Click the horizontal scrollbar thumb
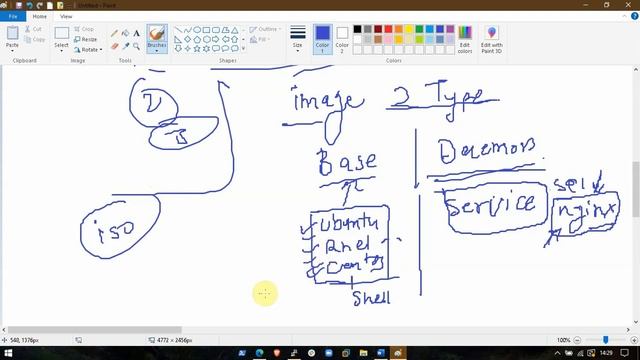This screenshot has width=640, height=360. [x=95, y=330]
